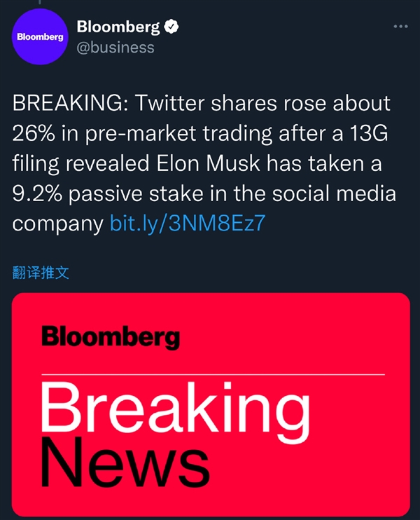Click the "9.2%" figure in the tweet
The height and width of the screenshot is (520, 420).
[x=37, y=193]
